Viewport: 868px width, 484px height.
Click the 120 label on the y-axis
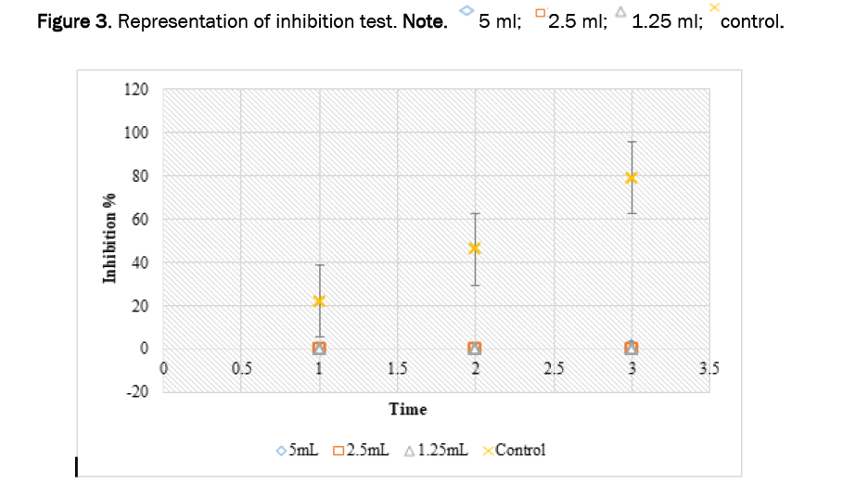point(136,90)
